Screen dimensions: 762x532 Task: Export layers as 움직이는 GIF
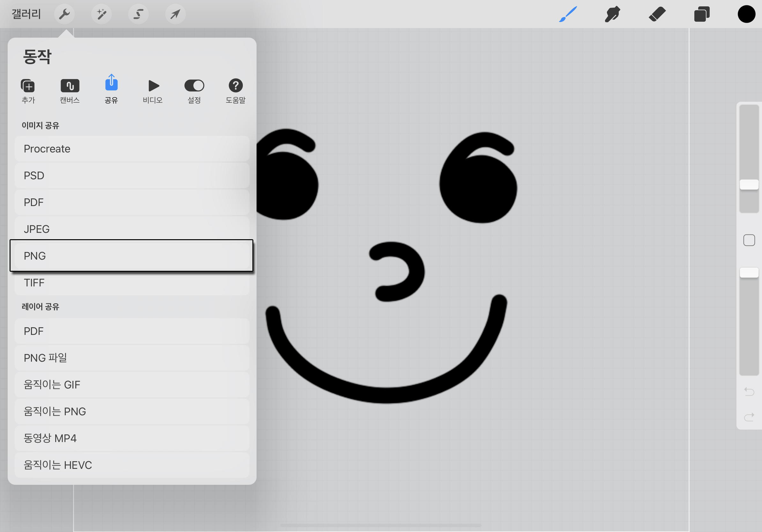pyautogui.click(x=132, y=384)
